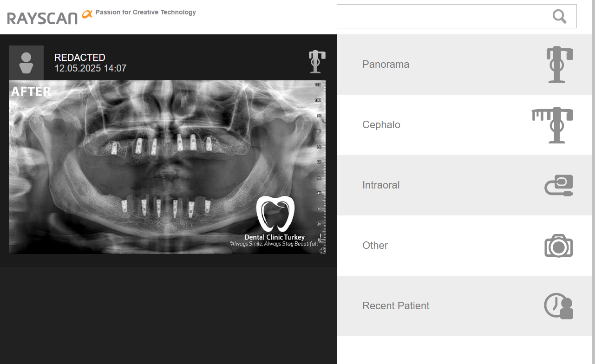The height and width of the screenshot is (364, 595).
Task: Select the Panorama menu label
Action: point(386,65)
